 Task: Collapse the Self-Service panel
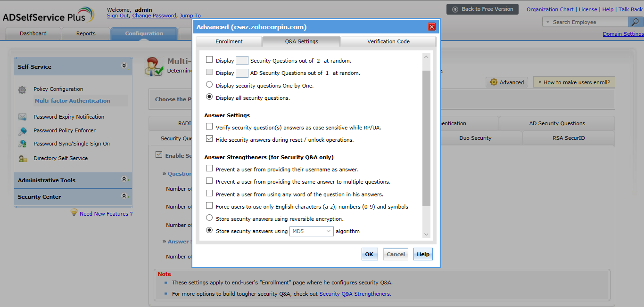[124, 66]
